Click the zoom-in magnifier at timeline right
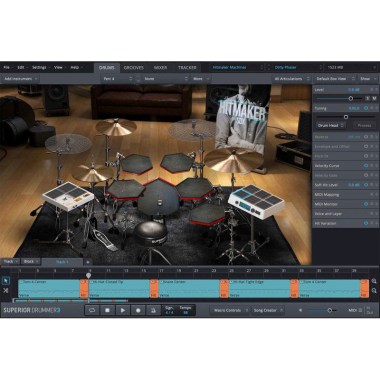 (374, 281)
